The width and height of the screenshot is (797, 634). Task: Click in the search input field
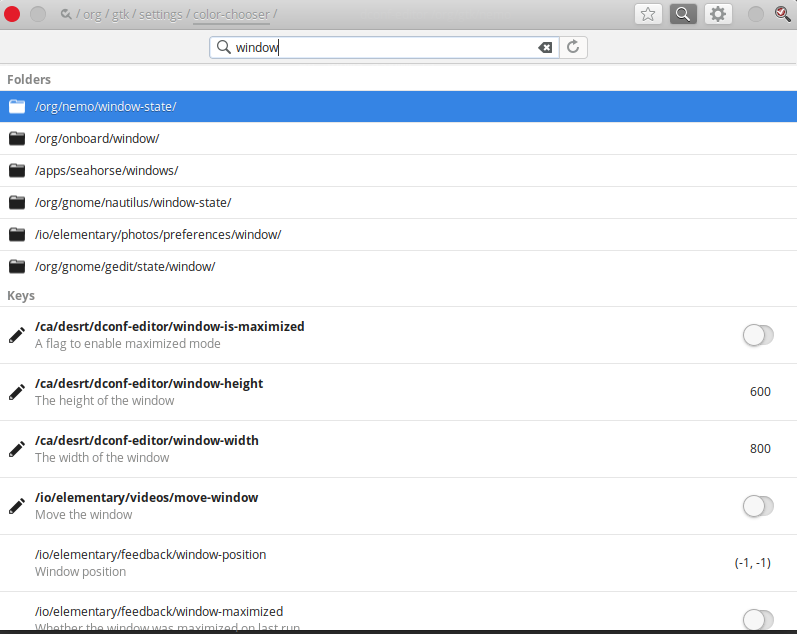tap(384, 47)
